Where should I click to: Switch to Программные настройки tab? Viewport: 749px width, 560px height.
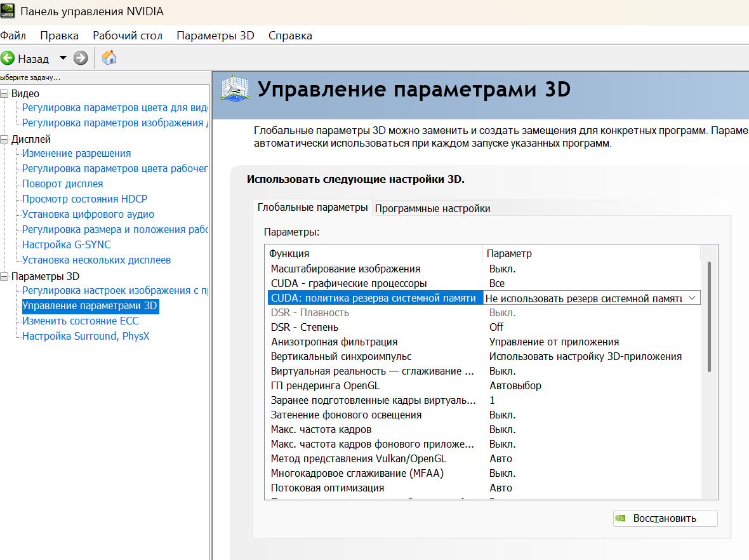click(432, 208)
